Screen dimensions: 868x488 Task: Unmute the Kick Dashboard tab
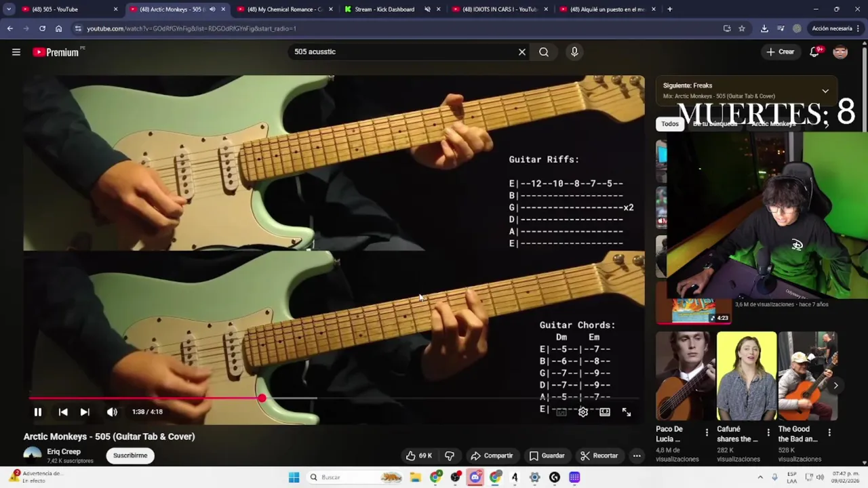(427, 9)
